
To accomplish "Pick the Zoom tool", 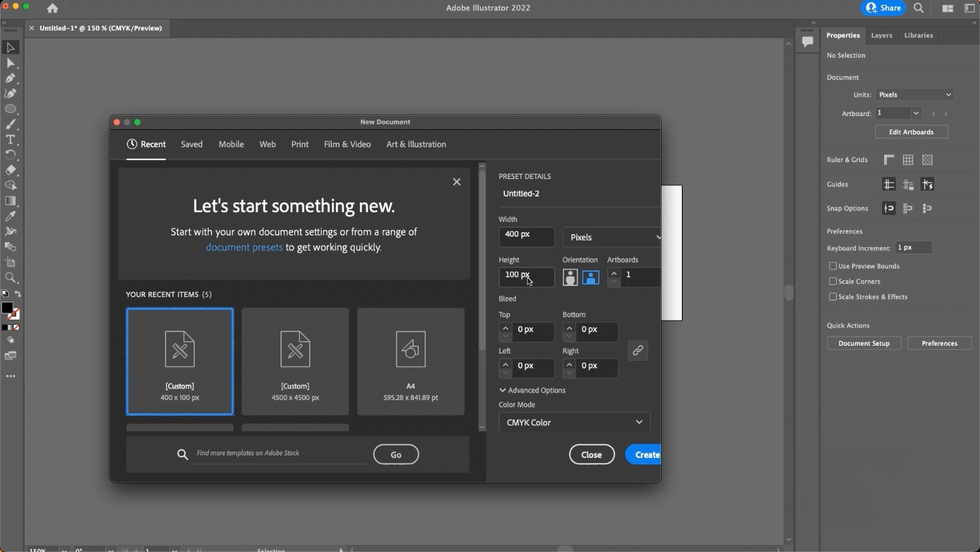I will [10, 278].
